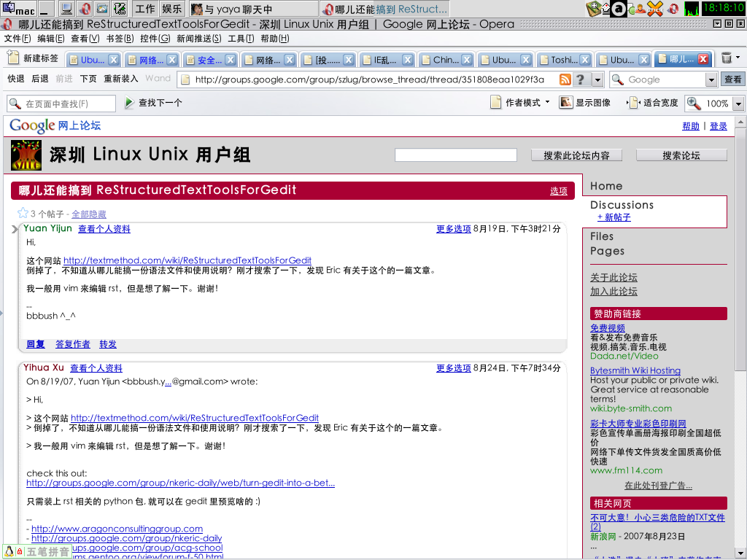The height and width of the screenshot is (560, 747).
Task: Close the 安全... tab
Action: pos(231,60)
